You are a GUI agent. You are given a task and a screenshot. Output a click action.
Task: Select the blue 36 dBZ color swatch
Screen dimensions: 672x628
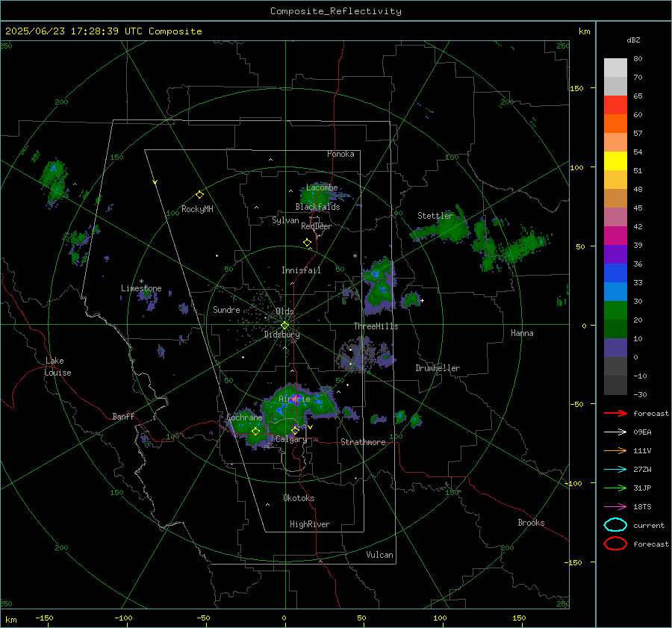tap(615, 273)
